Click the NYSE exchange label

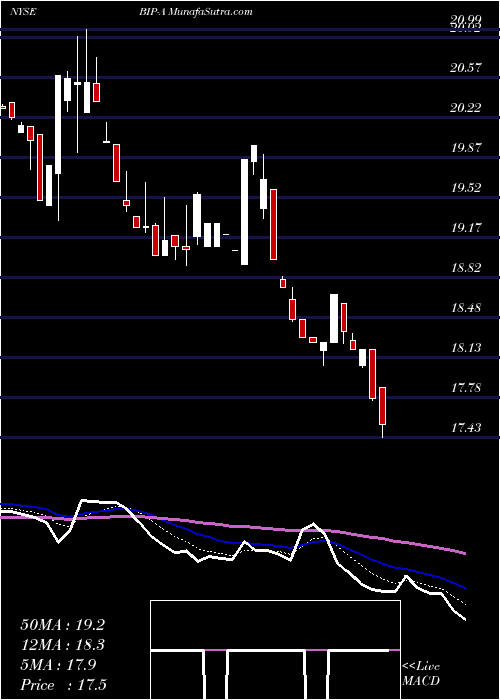pyautogui.click(x=22, y=12)
